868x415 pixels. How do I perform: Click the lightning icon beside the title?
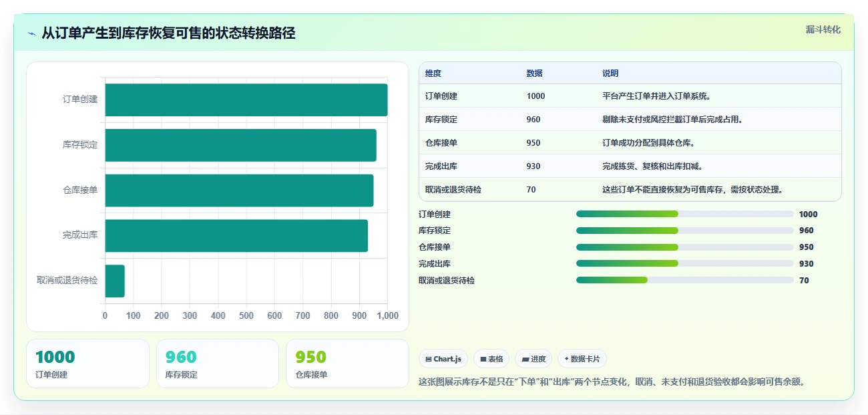[x=31, y=33]
